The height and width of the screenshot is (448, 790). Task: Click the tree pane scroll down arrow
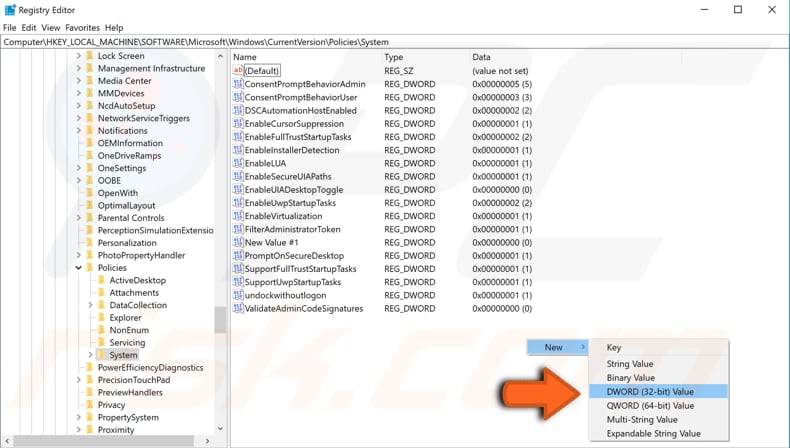220,428
